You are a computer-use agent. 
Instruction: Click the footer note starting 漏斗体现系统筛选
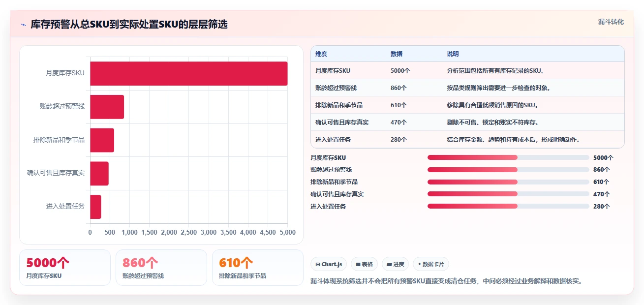(x=447, y=281)
